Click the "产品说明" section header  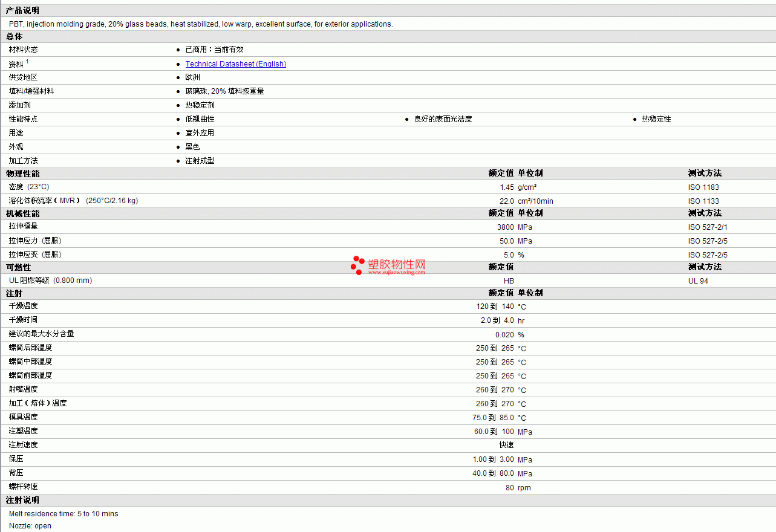click(x=22, y=10)
